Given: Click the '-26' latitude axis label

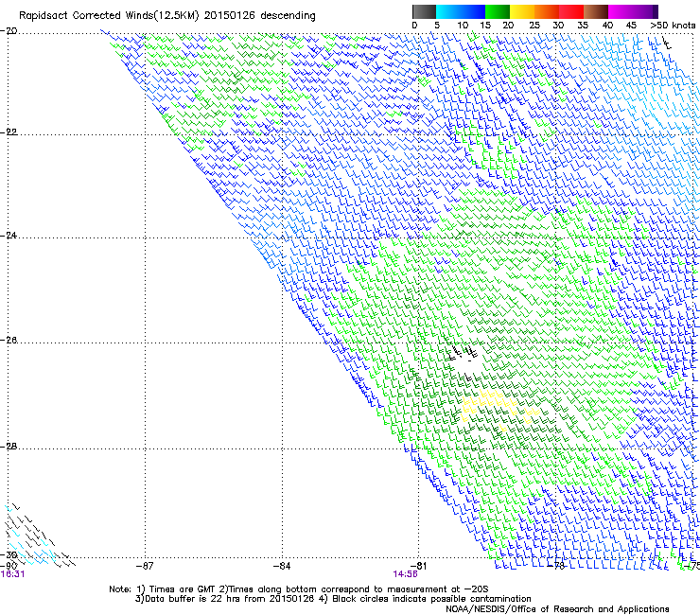Looking at the screenshot, I should point(9,341).
